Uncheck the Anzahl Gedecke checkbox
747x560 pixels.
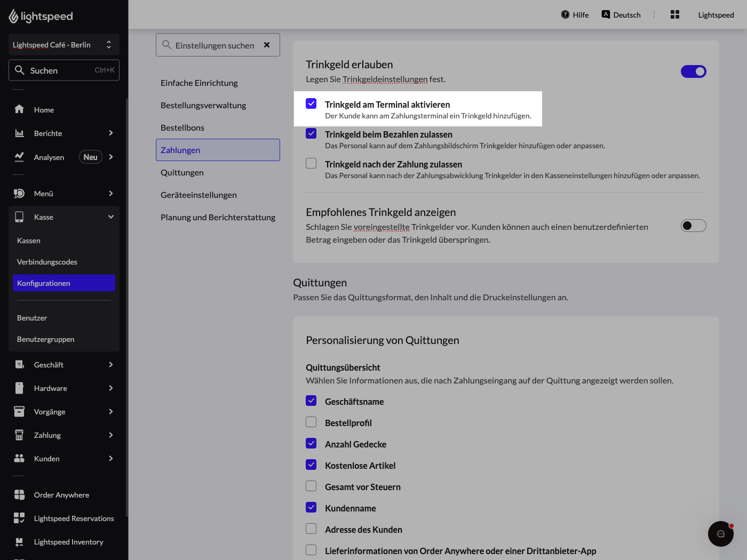pyautogui.click(x=311, y=443)
